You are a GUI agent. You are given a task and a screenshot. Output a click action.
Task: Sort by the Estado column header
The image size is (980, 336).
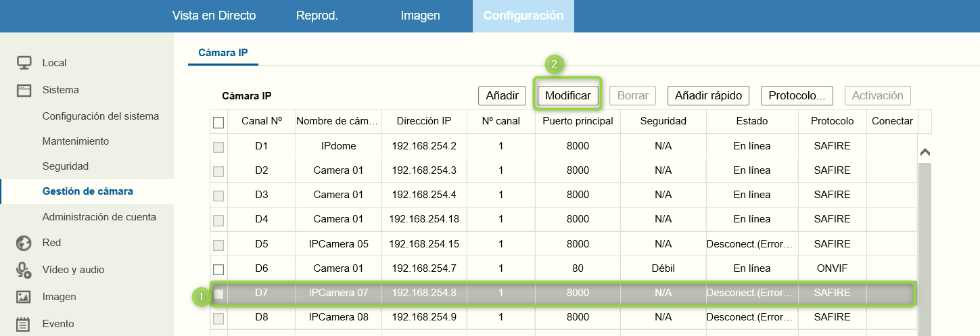[752, 121]
